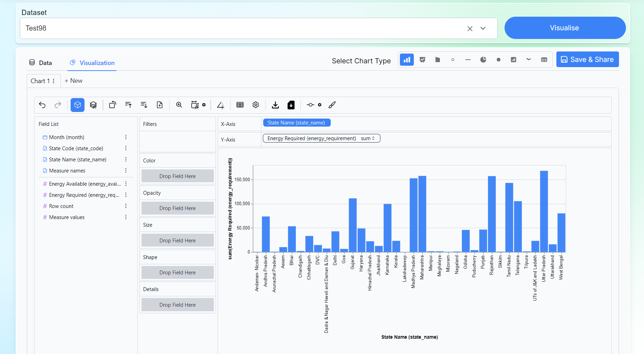Select Month (month) in Field List
The image size is (644, 354).
[x=66, y=137]
